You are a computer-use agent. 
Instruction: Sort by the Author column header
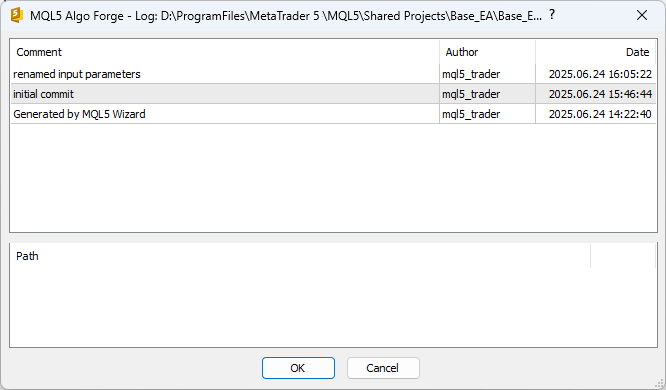coord(488,52)
